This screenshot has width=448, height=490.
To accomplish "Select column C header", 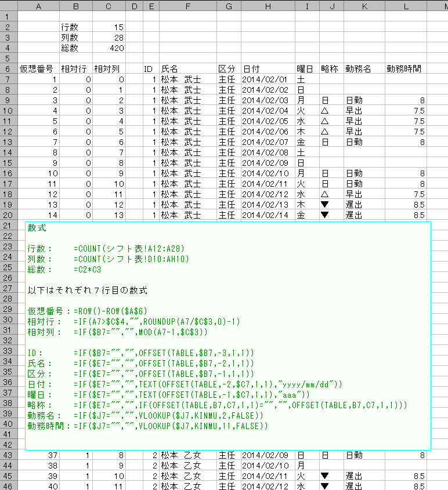I will click(109, 6).
